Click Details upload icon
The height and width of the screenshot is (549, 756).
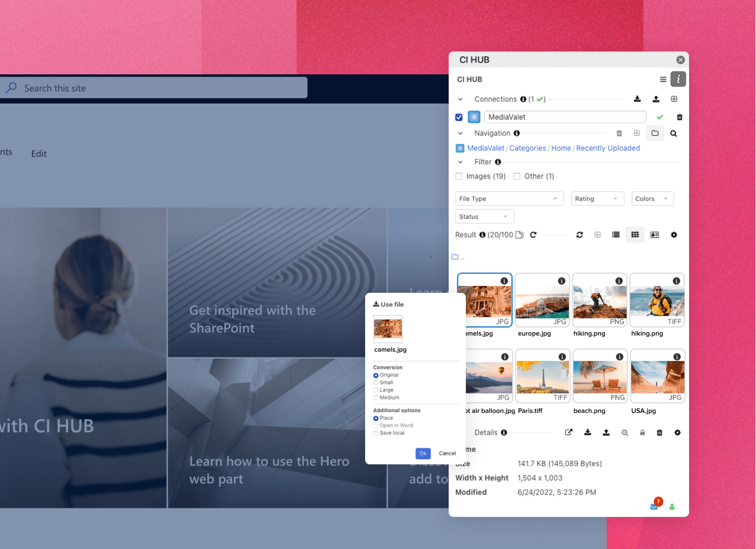pyautogui.click(x=606, y=432)
